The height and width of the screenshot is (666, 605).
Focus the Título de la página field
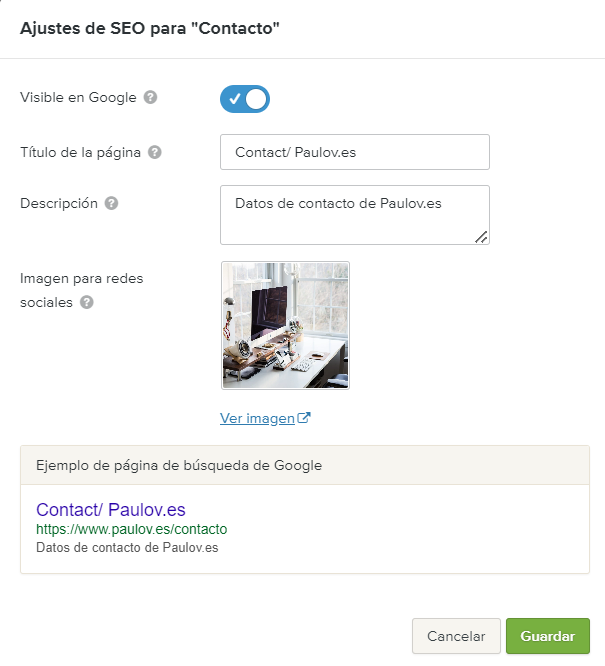click(355, 152)
